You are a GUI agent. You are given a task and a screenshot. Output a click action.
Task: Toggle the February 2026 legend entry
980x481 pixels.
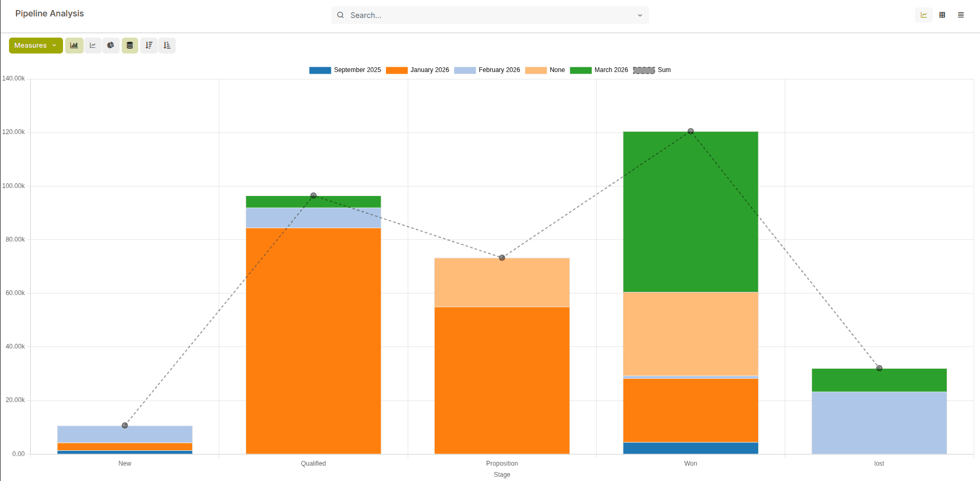click(498, 70)
